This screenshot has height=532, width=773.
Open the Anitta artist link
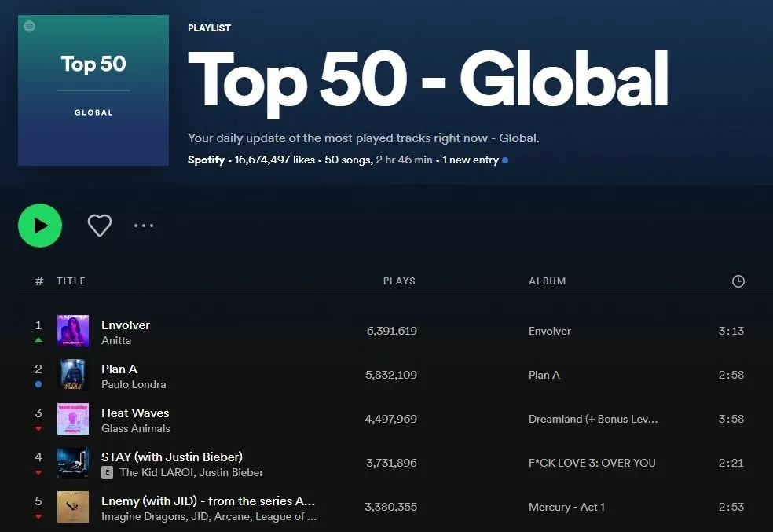(x=116, y=340)
